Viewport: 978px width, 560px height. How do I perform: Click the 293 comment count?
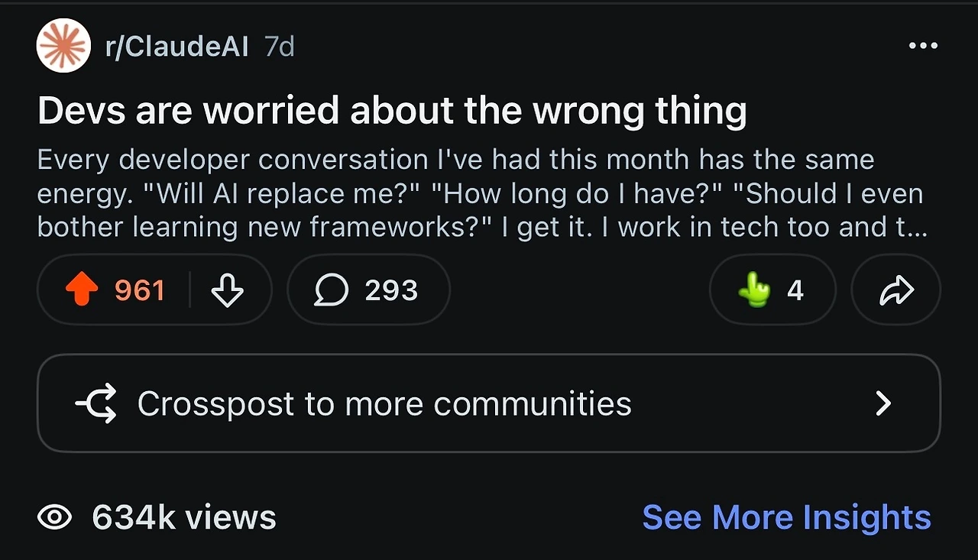(391, 290)
